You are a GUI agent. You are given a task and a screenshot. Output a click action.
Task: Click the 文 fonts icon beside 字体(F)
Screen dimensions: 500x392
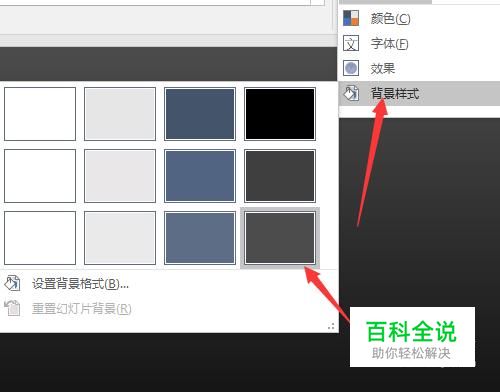[351, 43]
